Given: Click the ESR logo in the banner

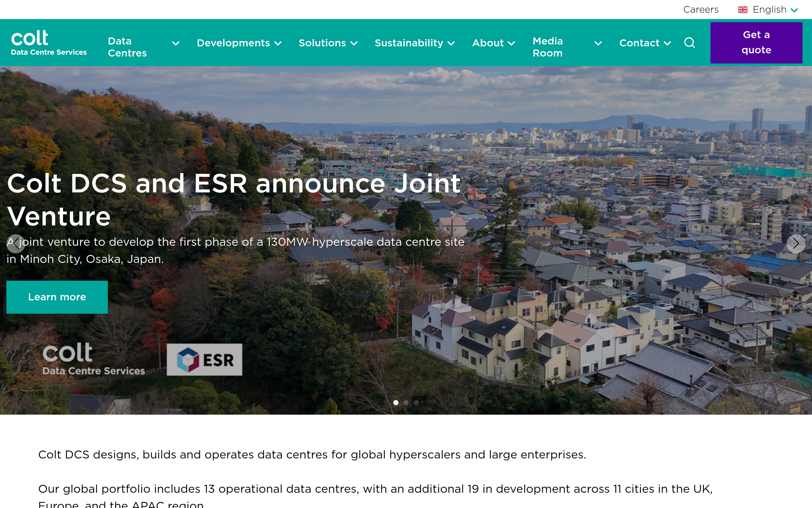Looking at the screenshot, I should point(204,359).
